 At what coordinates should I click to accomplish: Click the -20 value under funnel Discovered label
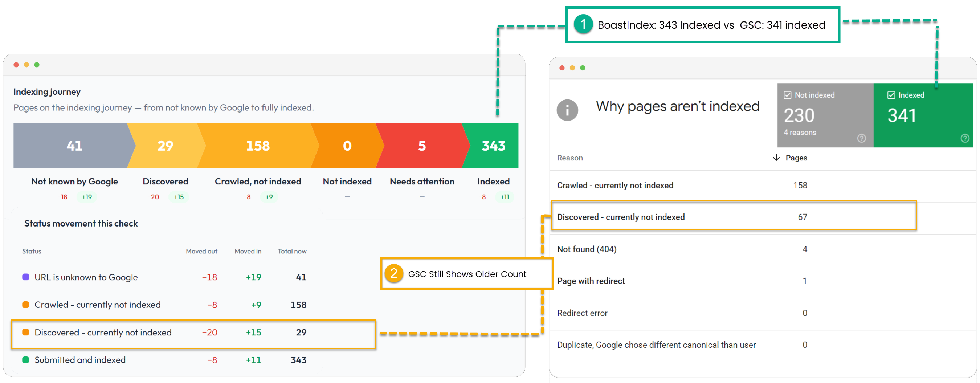[x=153, y=197]
